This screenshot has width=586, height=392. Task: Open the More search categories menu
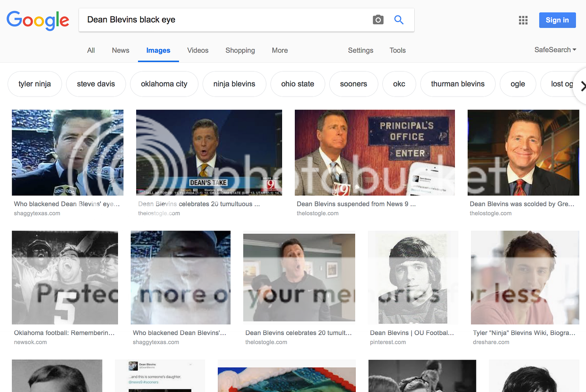pos(280,50)
